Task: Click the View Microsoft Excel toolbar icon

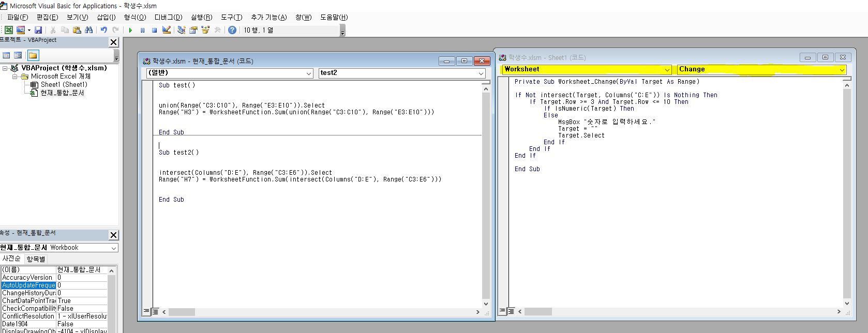Action: click(x=9, y=30)
